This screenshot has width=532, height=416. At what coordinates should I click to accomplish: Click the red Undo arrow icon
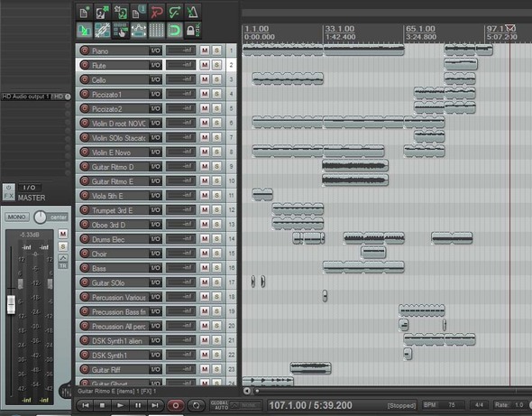(x=157, y=13)
